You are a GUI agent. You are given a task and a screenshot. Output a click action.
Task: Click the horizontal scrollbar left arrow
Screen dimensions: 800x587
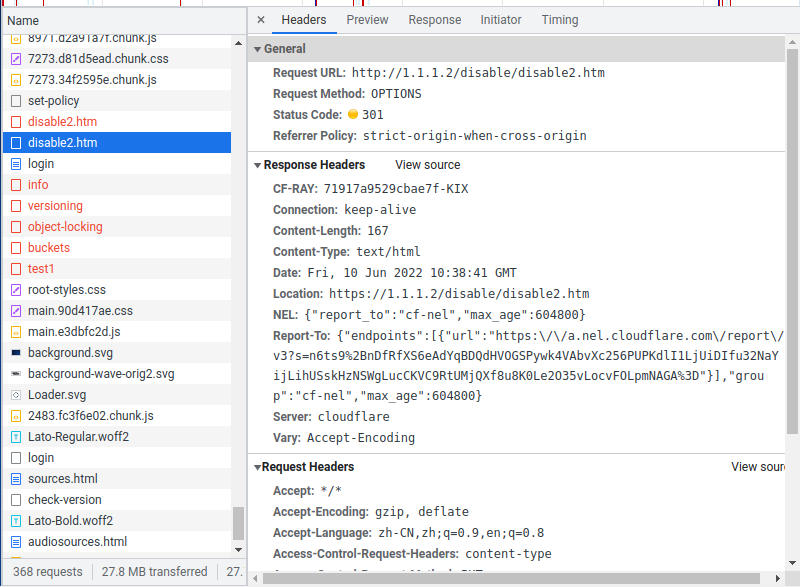pos(255,578)
